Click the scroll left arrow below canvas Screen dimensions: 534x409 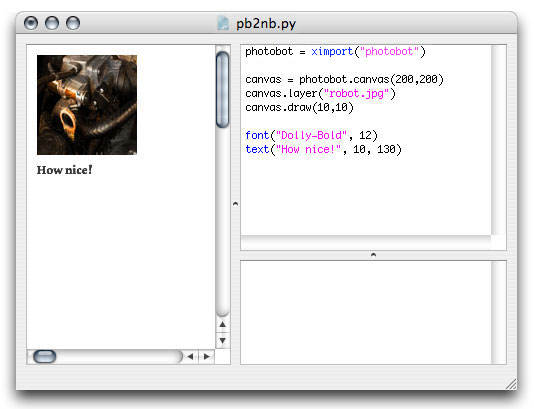point(191,357)
